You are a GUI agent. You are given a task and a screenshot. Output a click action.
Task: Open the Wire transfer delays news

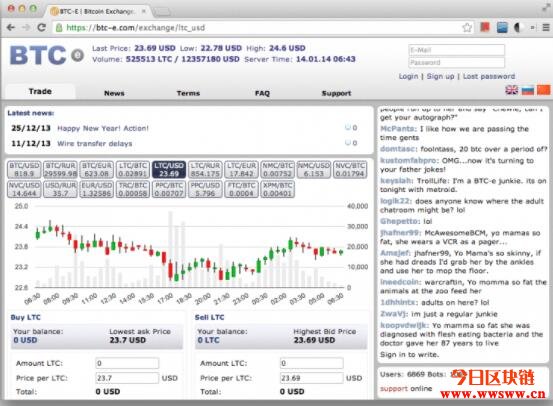pyautogui.click(x=95, y=144)
